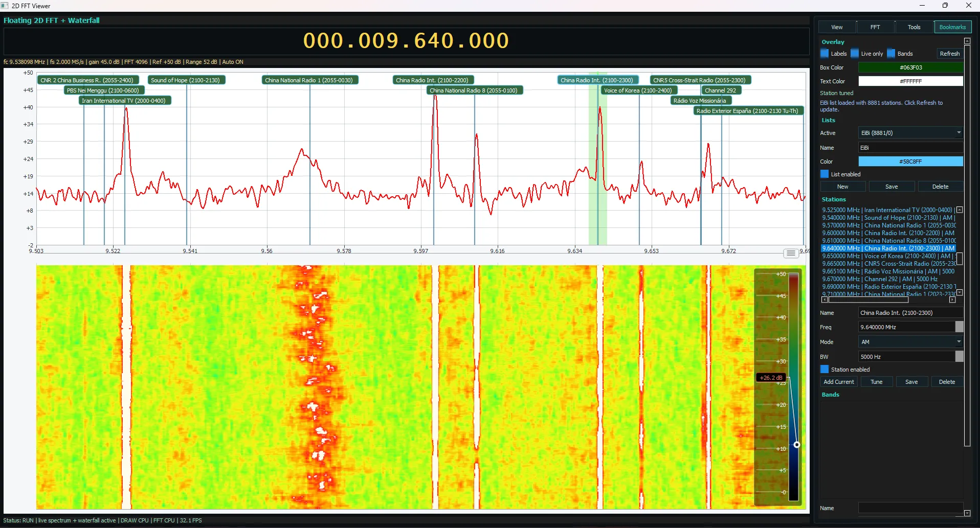The image size is (980, 528).
Task: Switch to the FFT tab
Action: tap(875, 27)
